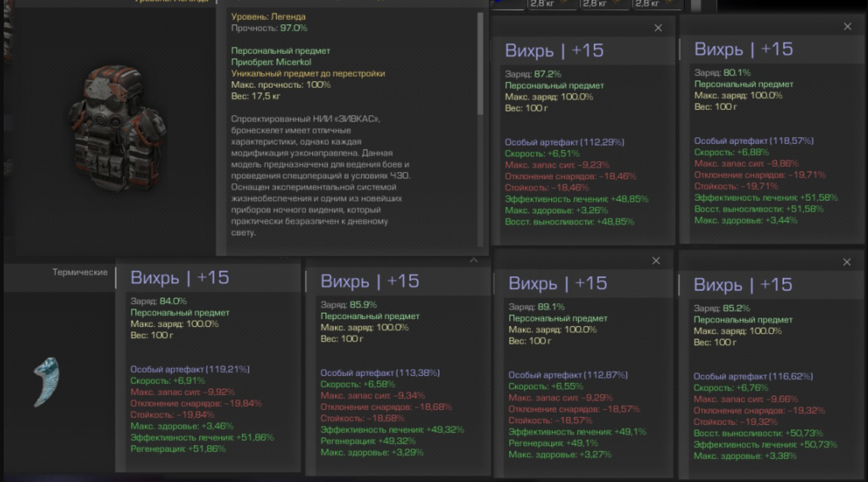
Task: Click 'Заряд: 85.2%' charge value
Action: [722, 308]
